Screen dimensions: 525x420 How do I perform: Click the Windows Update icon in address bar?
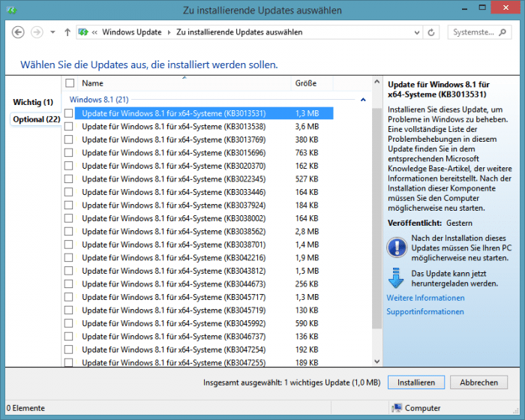[x=83, y=32]
